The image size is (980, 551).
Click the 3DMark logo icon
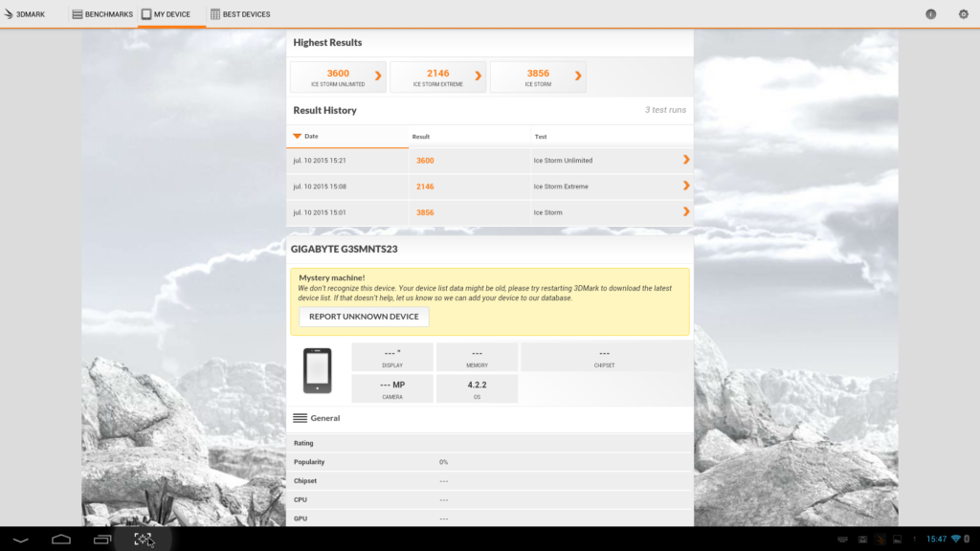click(8, 13)
